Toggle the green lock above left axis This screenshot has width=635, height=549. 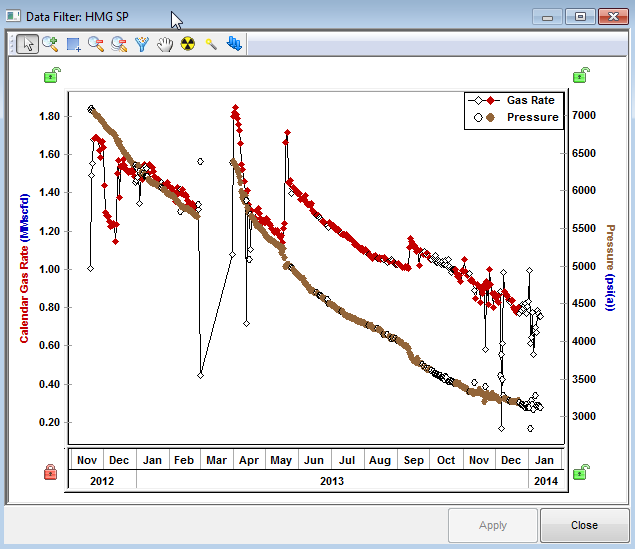[52, 75]
